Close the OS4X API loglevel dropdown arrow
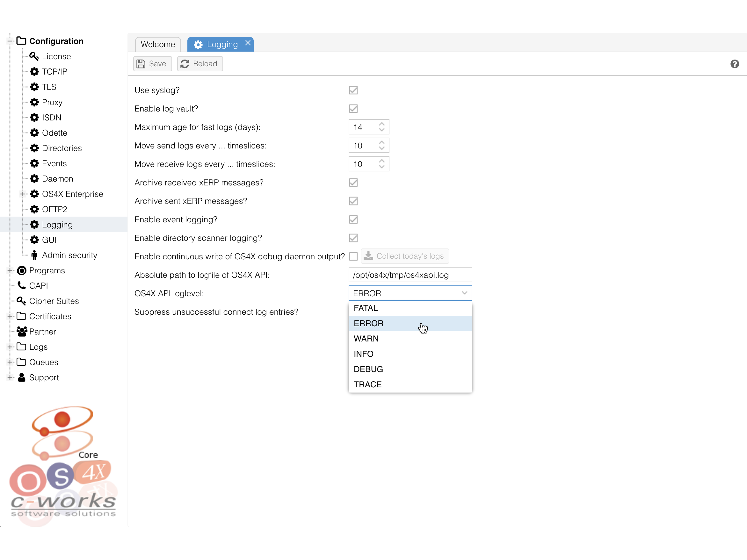The width and height of the screenshot is (747, 560). coord(465,293)
